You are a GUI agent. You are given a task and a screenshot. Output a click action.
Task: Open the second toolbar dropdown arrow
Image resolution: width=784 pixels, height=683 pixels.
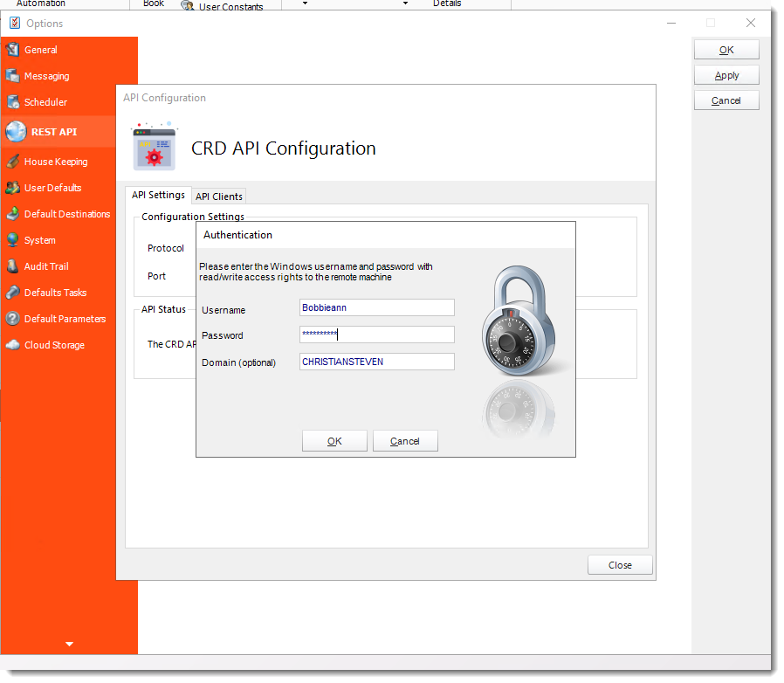coord(404,3)
